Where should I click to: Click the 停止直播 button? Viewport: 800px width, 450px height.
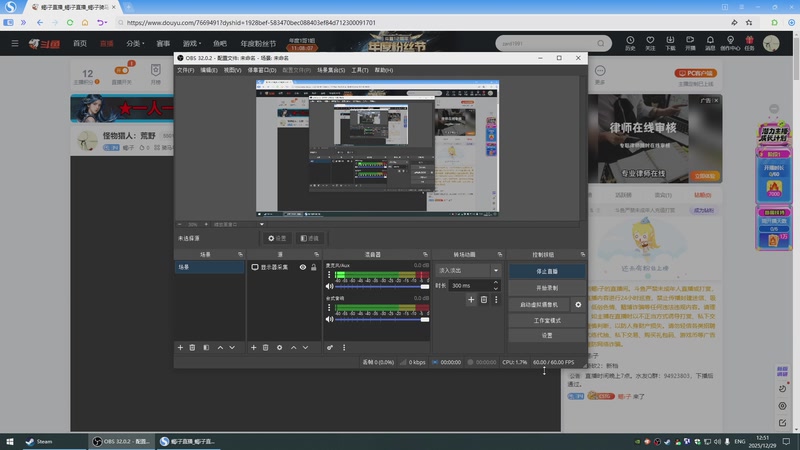click(x=547, y=270)
